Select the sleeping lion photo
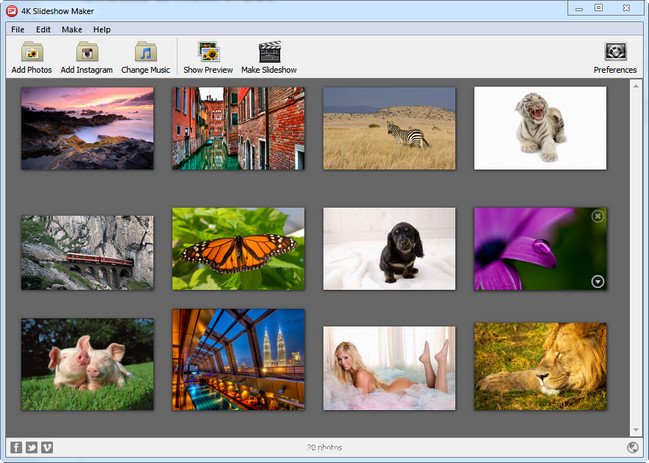The image size is (649, 463). pyautogui.click(x=540, y=367)
